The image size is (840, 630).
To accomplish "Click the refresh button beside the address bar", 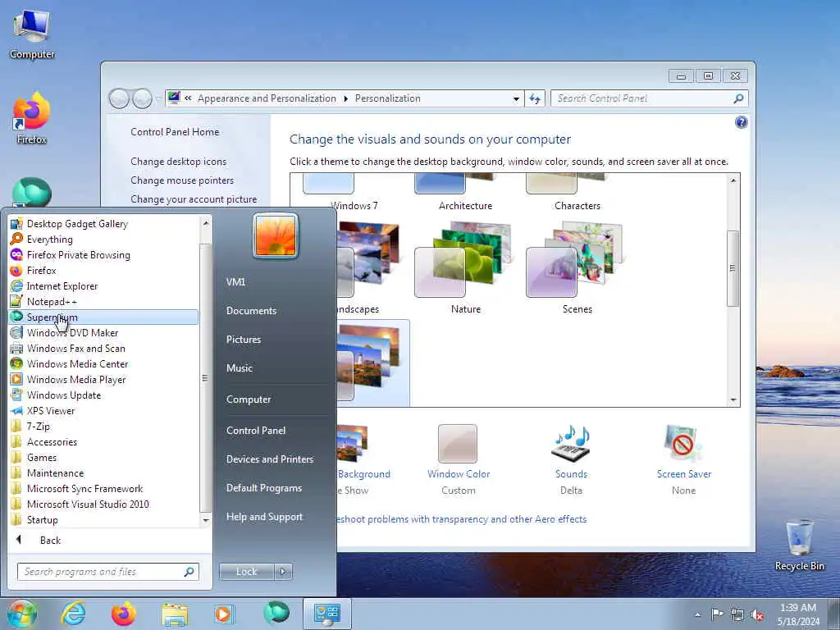I will 535,98.
